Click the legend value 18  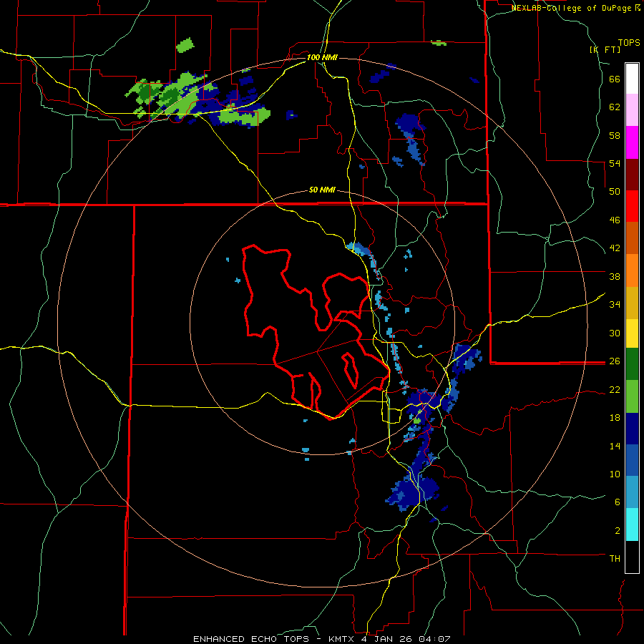(615, 418)
